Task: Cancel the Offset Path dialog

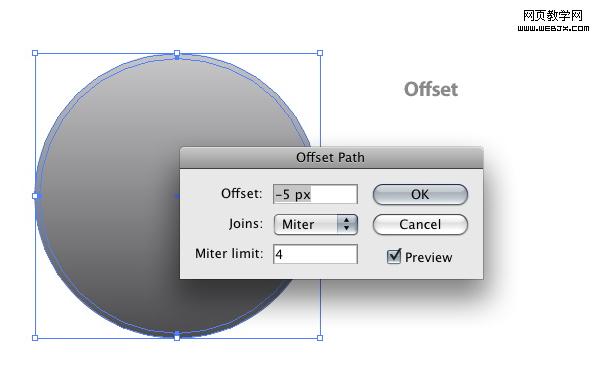Action: (420, 224)
